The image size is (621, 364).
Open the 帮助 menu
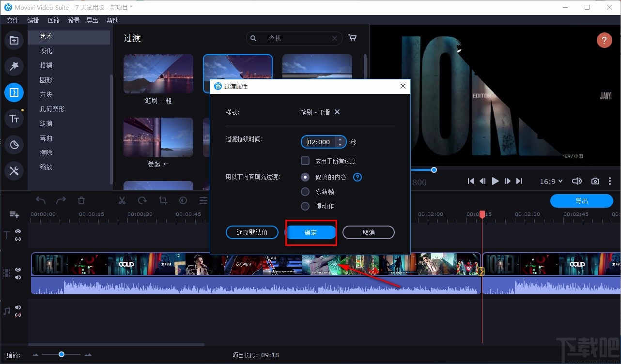(113, 20)
